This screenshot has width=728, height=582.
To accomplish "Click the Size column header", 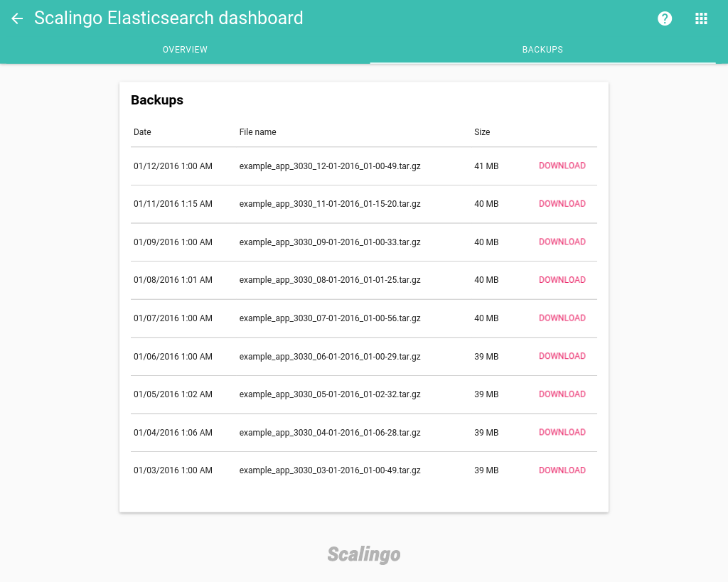I will (x=482, y=131).
